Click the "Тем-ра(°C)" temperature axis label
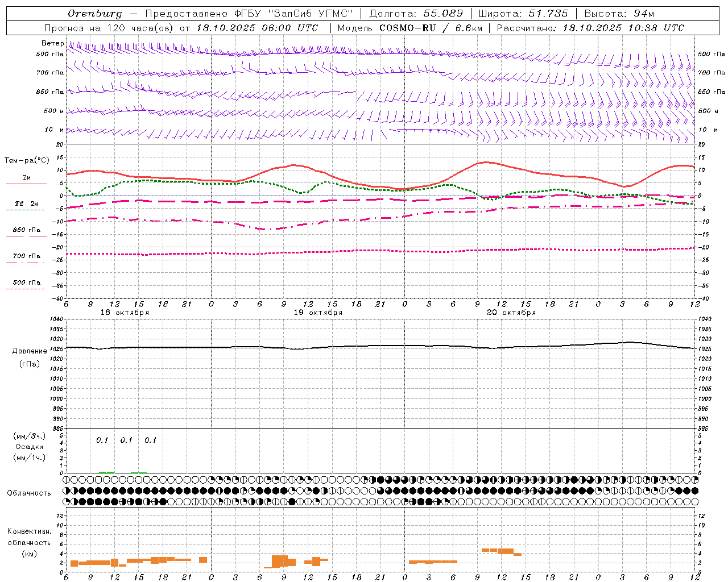728x582 pixels. click(x=27, y=161)
